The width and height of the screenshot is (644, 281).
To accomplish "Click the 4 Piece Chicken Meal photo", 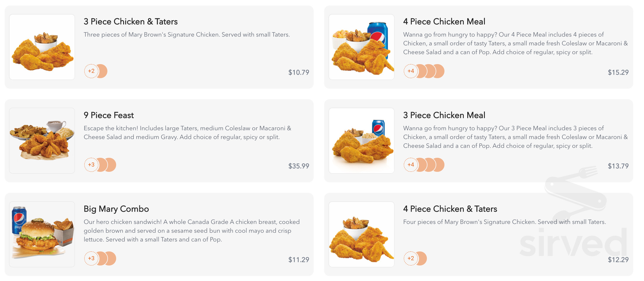I will pyautogui.click(x=362, y=47).
